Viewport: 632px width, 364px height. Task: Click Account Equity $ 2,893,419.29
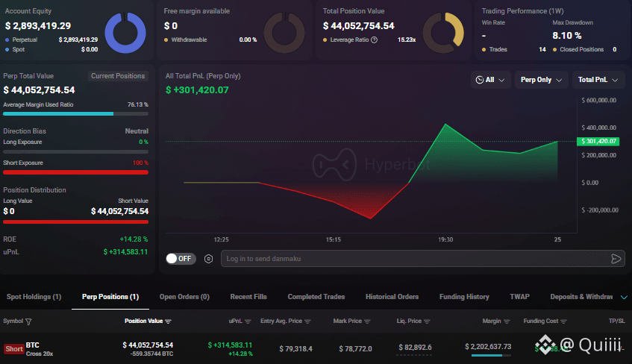click(x=38, y=26)
